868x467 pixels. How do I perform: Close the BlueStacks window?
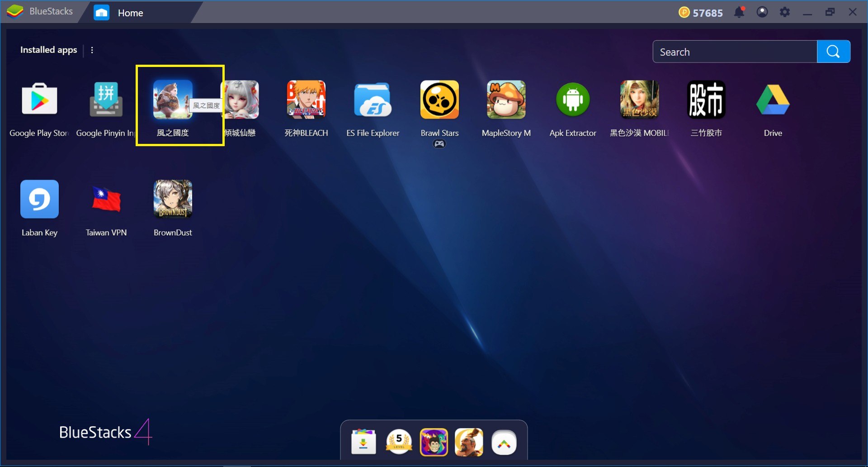[853, 12]
